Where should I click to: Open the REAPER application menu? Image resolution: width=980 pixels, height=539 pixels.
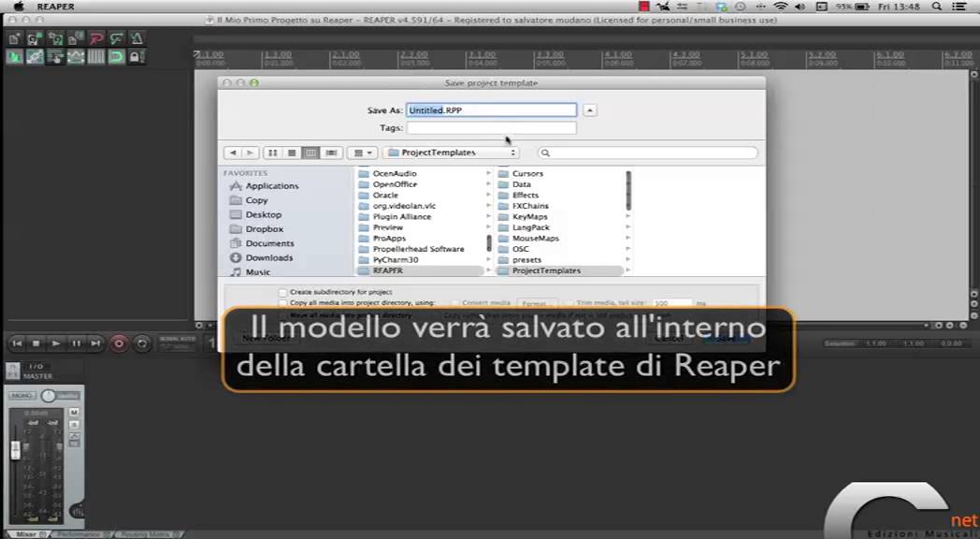(x=55, y=7)
